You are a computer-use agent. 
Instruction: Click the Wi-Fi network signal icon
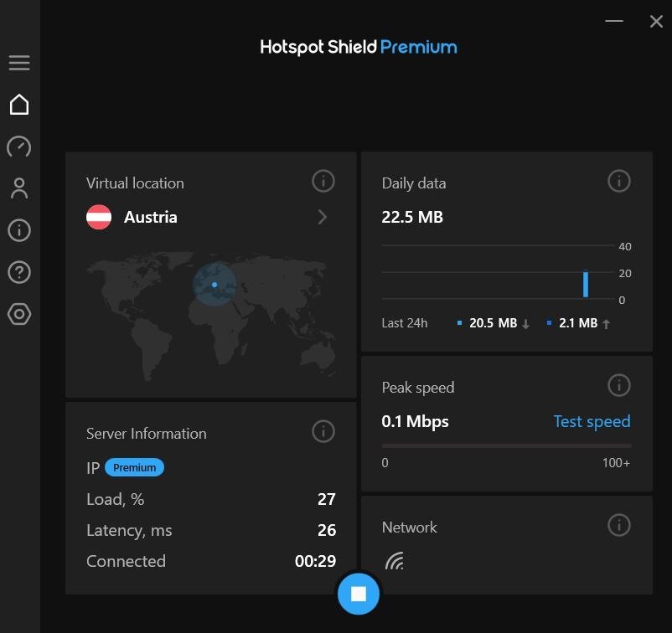[395, 560]
